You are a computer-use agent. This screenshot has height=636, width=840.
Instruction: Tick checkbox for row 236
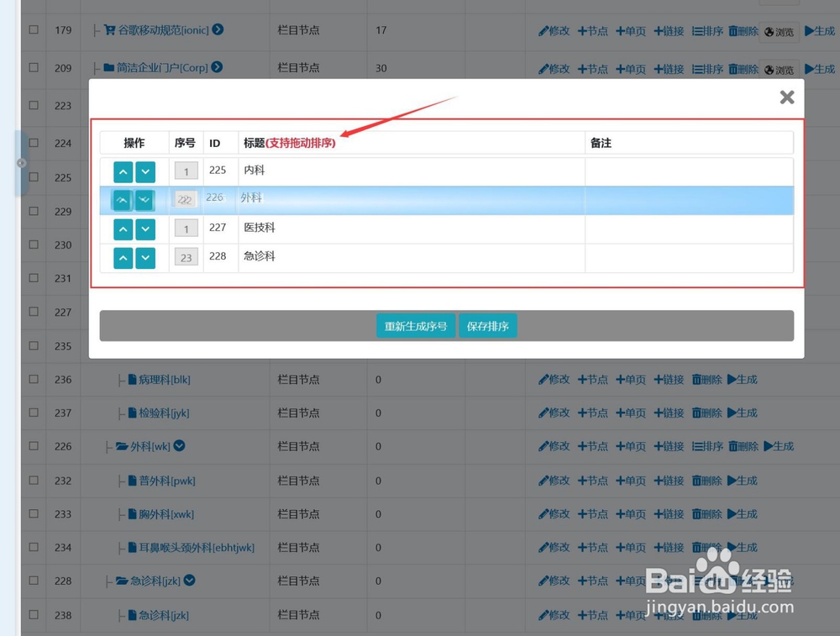pyautogui.click(x=34, y=379)
